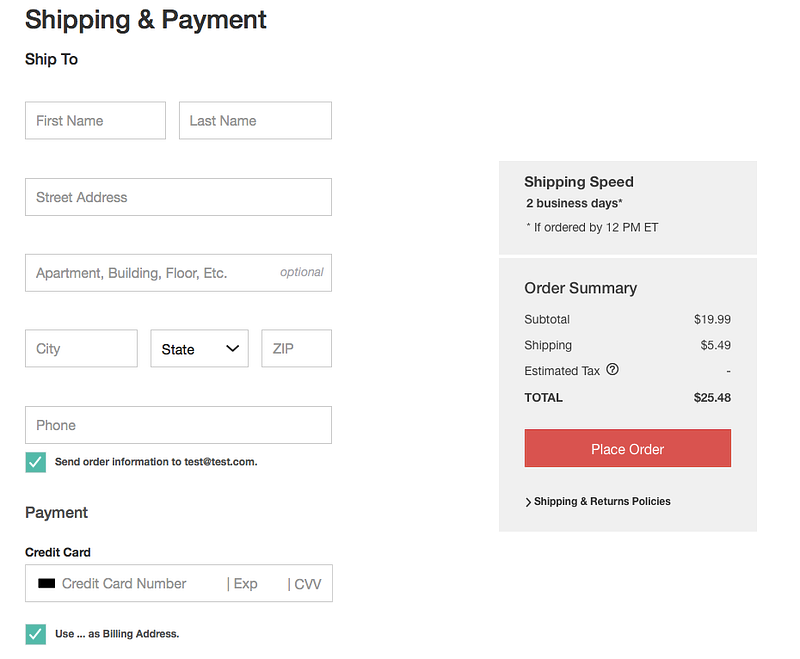Click the ZIP input box

click(296, 348)
